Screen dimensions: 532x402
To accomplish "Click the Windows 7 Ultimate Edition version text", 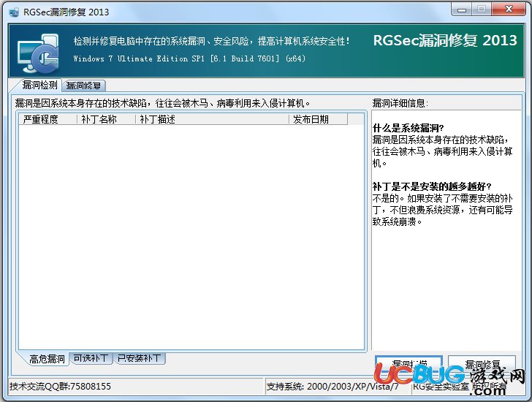I will click(x=189, y=58).
